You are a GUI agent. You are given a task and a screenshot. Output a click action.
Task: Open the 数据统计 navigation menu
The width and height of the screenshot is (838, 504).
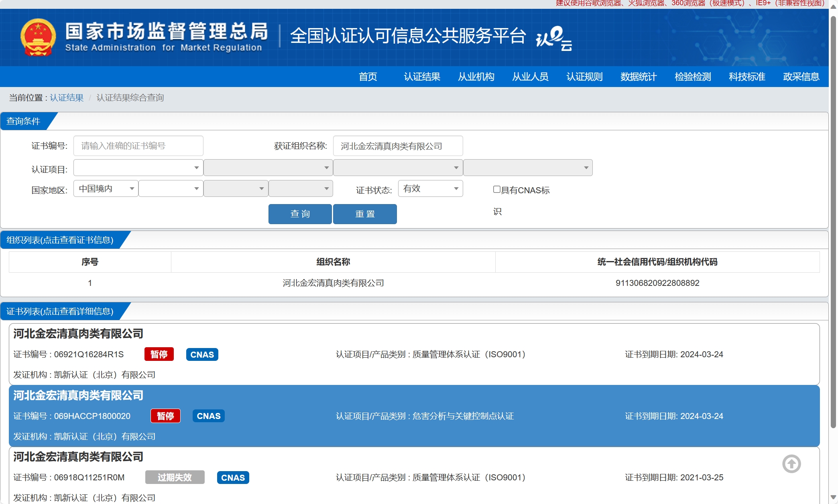[639, 77]
